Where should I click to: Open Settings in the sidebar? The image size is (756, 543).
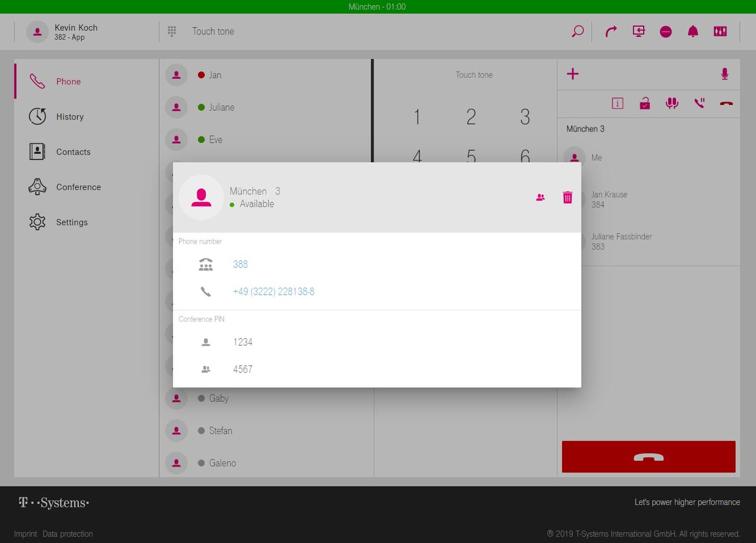pos(72,222)
